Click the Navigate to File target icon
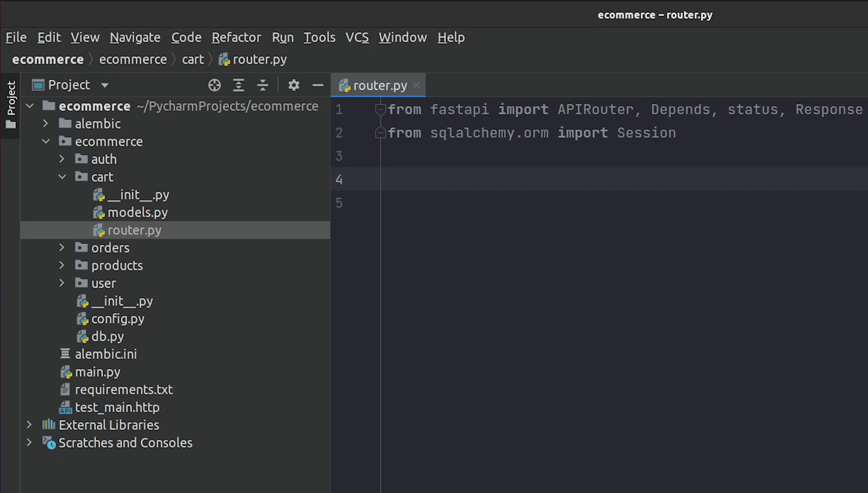This screenshot has width=868, height=493. (x=214, y=85)
